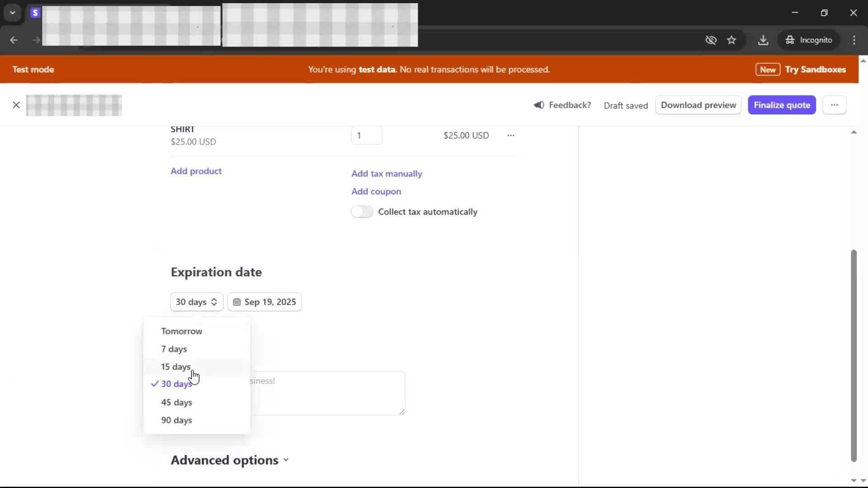
Task: Open SHIRT line item options menu
Action: point(510,136)
